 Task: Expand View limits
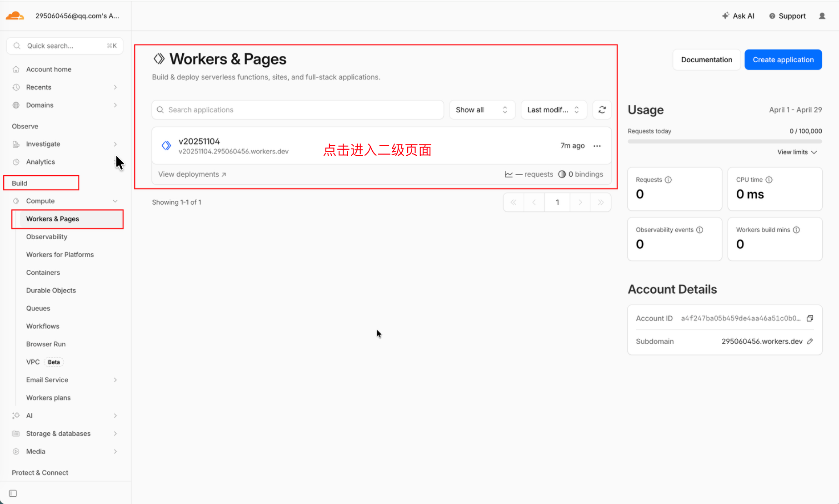point(797,152)
